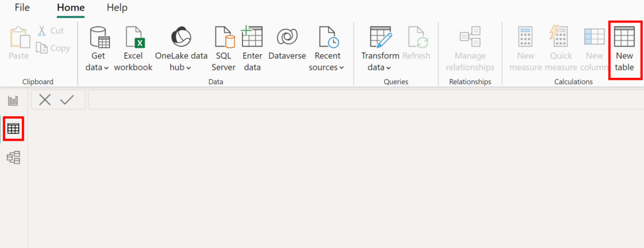Open the Transform data dropdown
644x248 pixels.
pyautogui.click(x=380, y=49)
